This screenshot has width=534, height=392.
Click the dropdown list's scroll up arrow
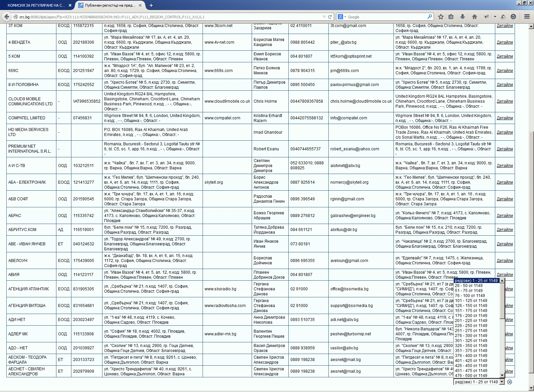pos(502,281)
